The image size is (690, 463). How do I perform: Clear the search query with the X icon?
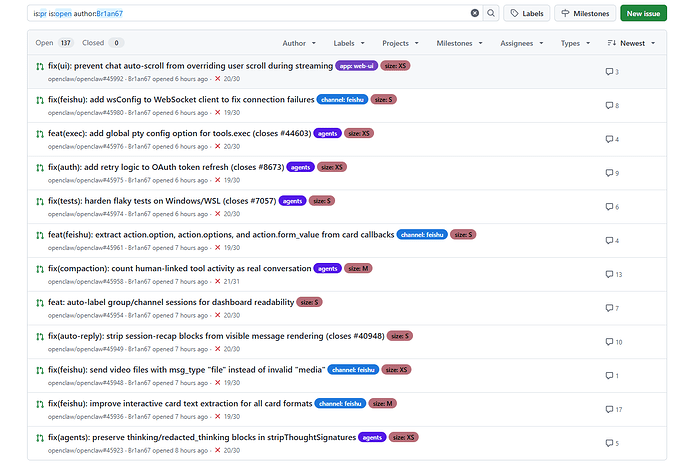474,13
